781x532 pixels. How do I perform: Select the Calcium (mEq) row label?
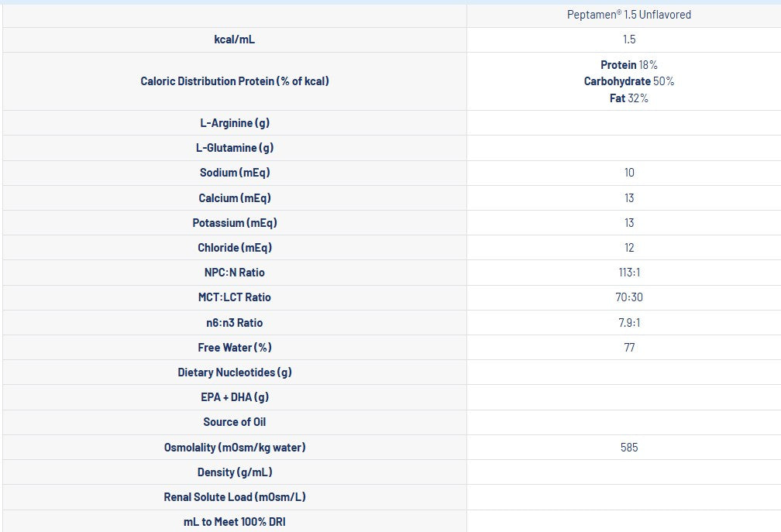click(x=234, y=198)
